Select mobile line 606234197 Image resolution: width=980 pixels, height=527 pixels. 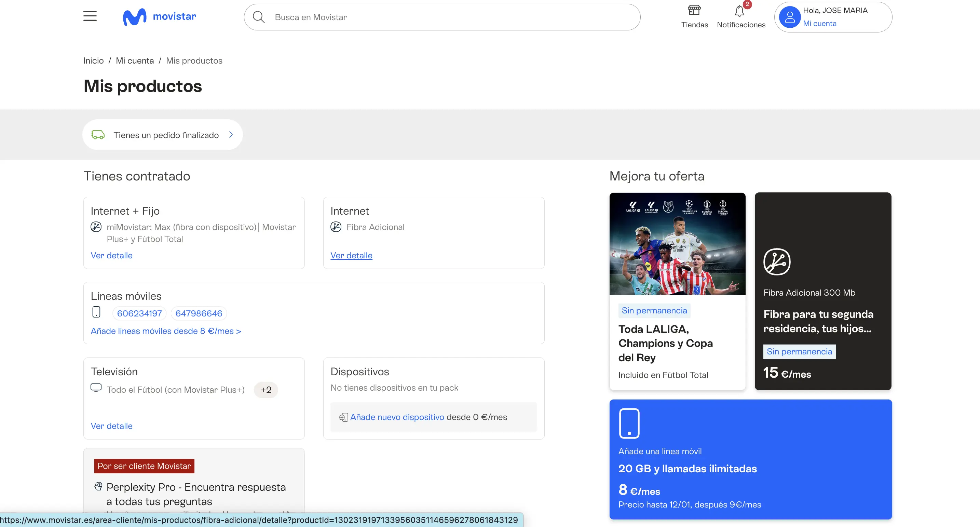139,313
